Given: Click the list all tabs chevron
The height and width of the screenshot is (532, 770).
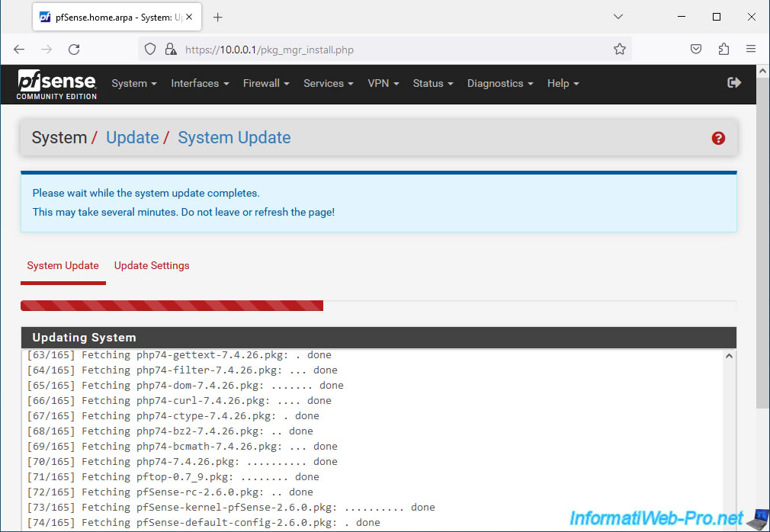Looking at the screenshot, I should click(618, 17).
